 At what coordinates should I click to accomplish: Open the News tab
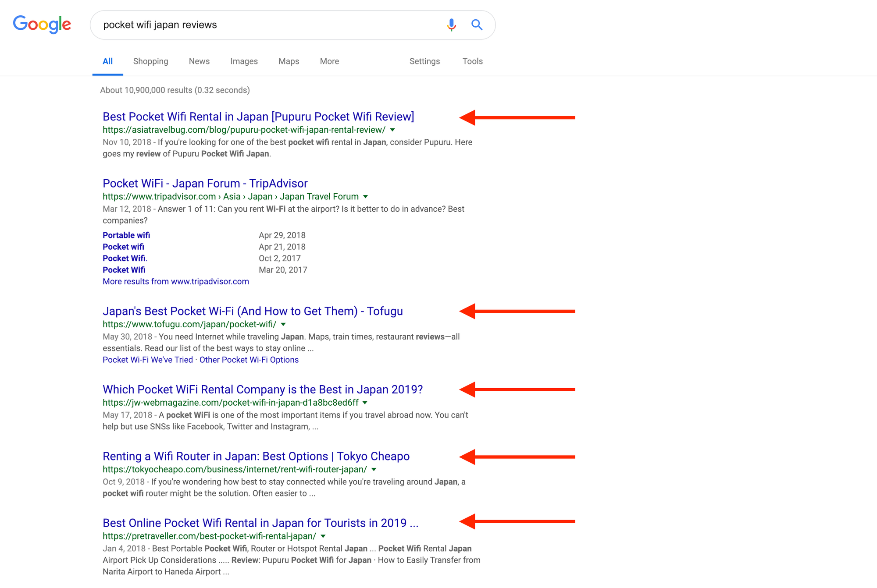(199, 61)
